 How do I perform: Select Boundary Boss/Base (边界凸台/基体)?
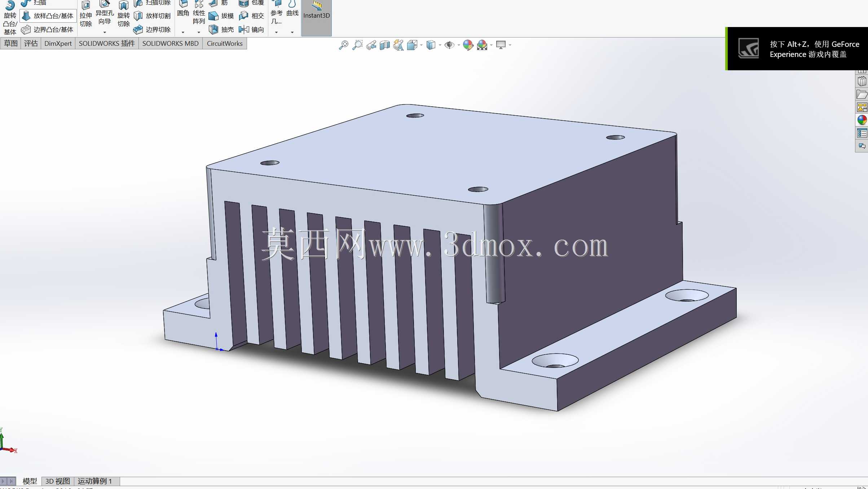47,30
